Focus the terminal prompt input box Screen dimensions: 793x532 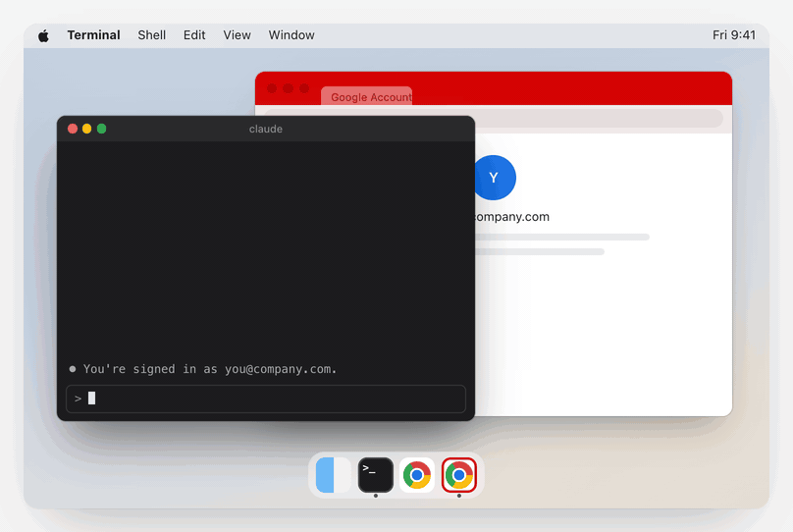click(266, 399)
